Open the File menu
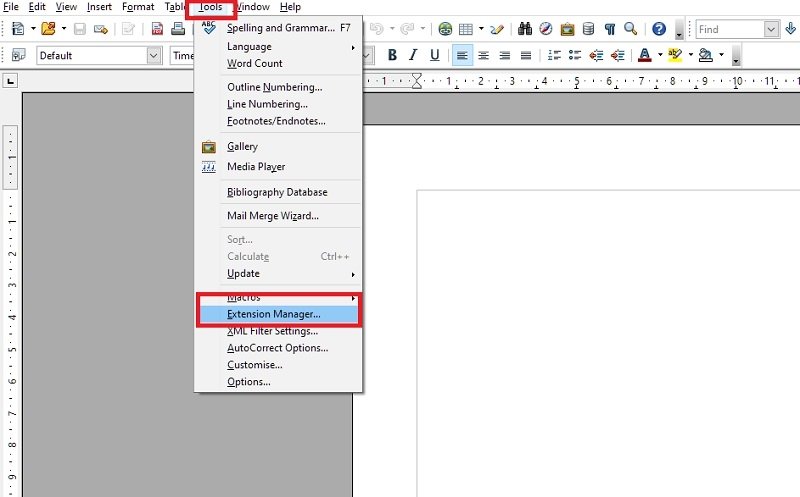This screenshot has height=497, width=800. pyautogui.click(x=11, y=7)
